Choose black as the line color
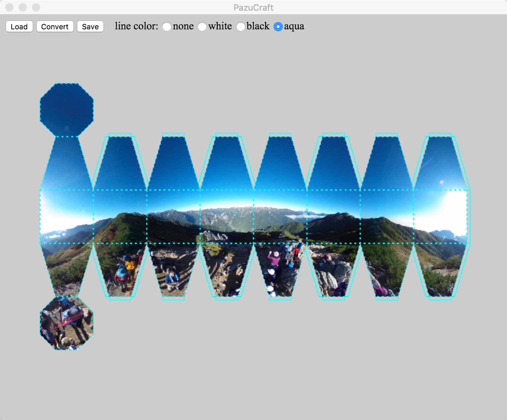This screenshot has width=507, height=420. pos(240,27)
